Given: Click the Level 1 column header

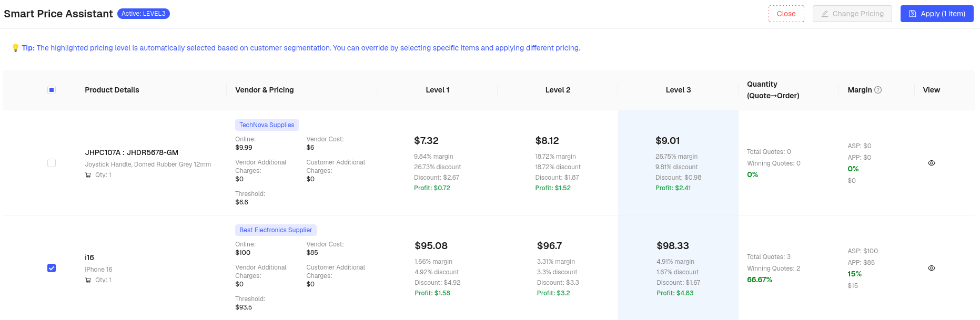Looking at the screenshot, I should pyautogui.click(x=437, y=90).
